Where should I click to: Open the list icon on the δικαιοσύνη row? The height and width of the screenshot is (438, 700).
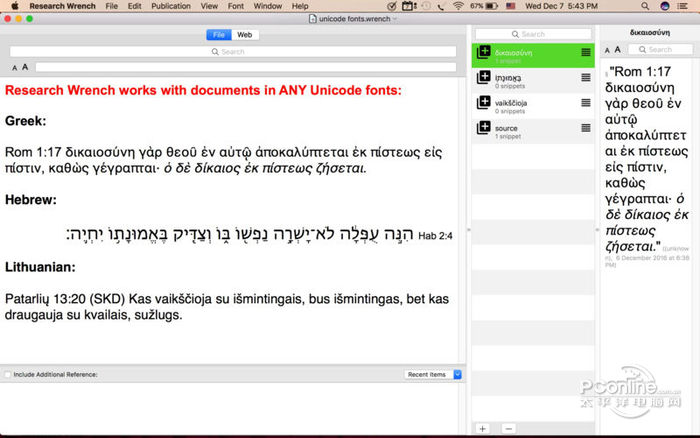(x=586, y=52)
